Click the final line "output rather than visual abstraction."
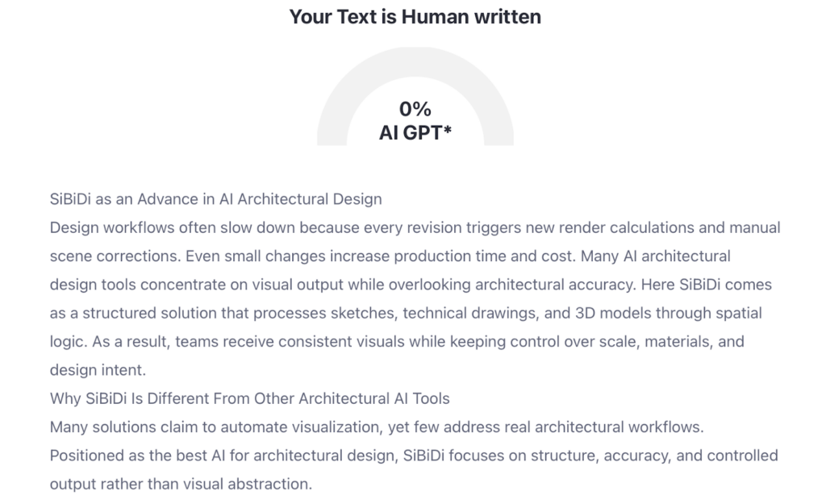The width and height of the screenshot is (826, 504). coord(181,484)
